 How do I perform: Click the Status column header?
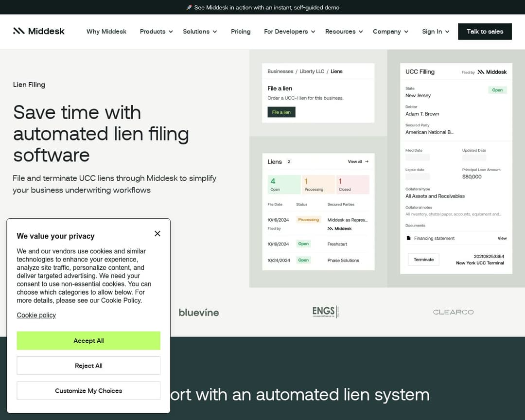click(x=302, y=204)
